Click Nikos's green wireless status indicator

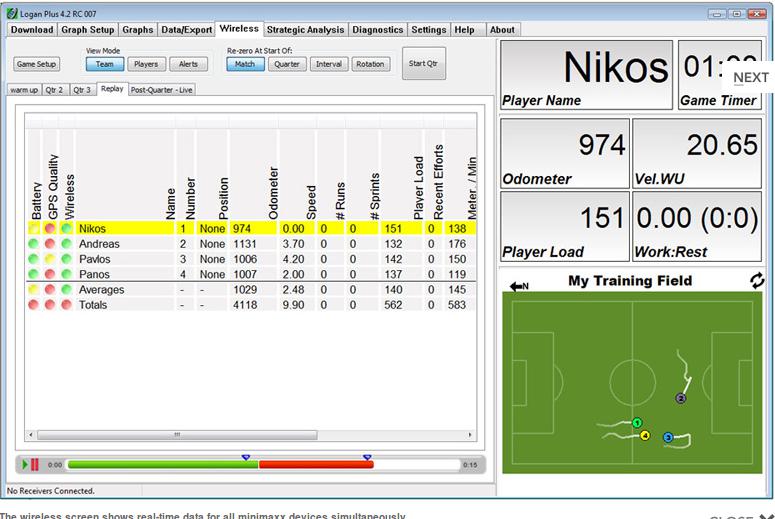pyautogui.click(x=67, y=229)
